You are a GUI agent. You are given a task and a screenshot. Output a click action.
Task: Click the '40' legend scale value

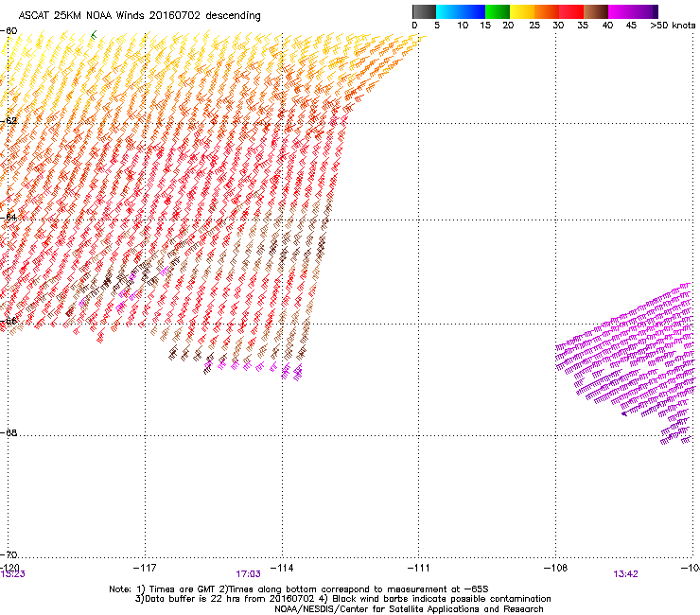coord(607,25)
